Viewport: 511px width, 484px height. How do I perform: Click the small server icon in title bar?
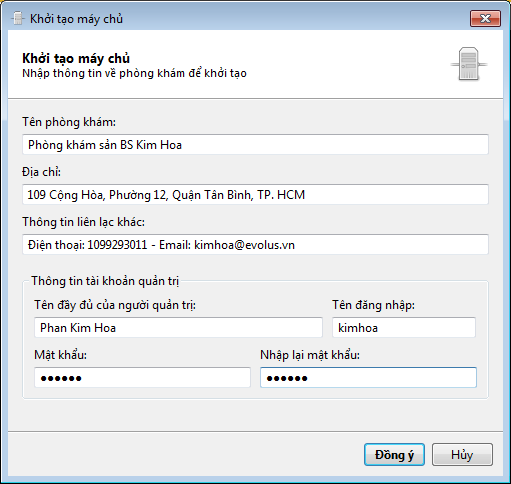point(17,18)
